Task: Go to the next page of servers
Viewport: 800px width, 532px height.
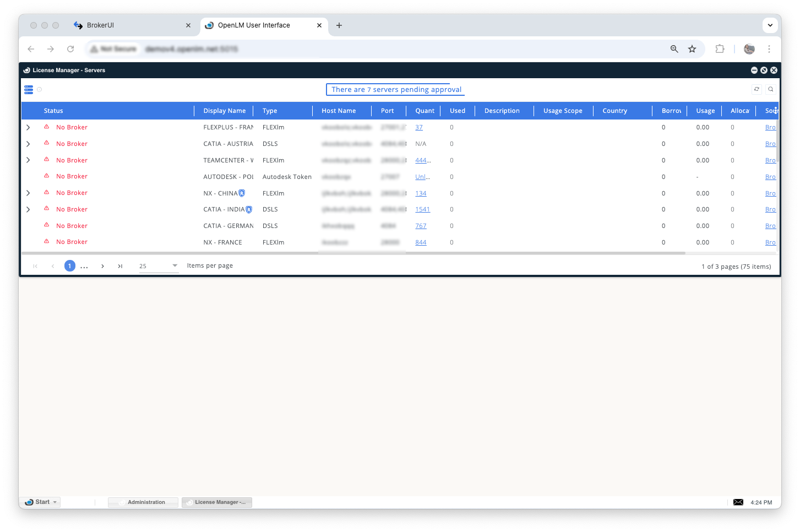Action: 102,266
